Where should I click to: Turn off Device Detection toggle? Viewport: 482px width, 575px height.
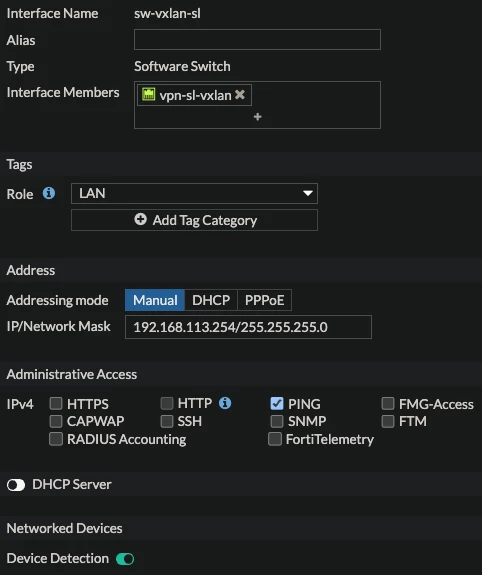click(125, 559)
